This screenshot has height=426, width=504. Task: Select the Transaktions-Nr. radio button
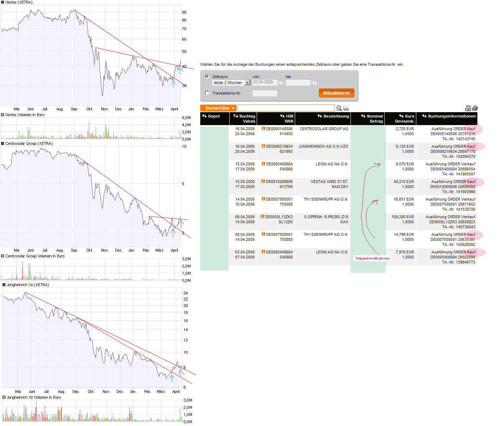tap(207, 93)
